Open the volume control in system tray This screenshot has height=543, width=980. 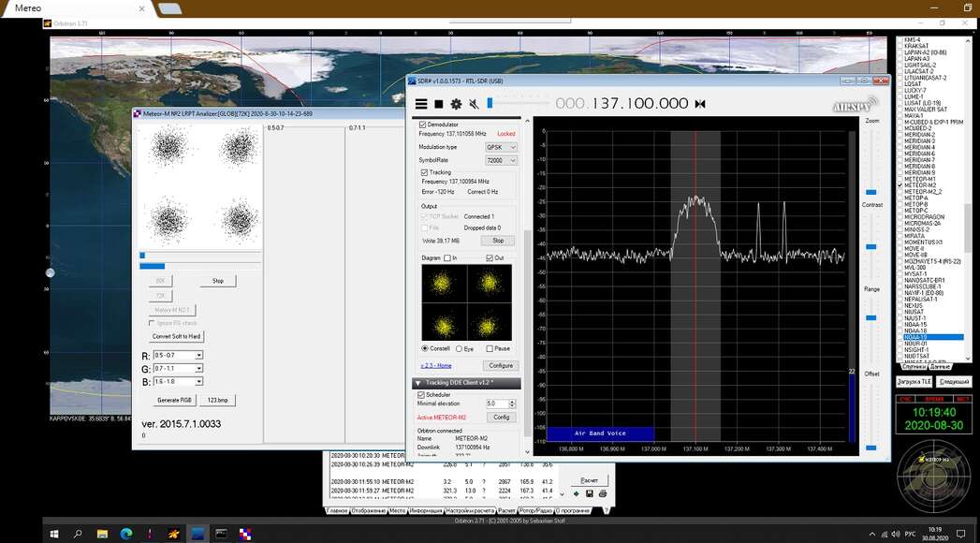pyautogui.click(x=896, y=535)
